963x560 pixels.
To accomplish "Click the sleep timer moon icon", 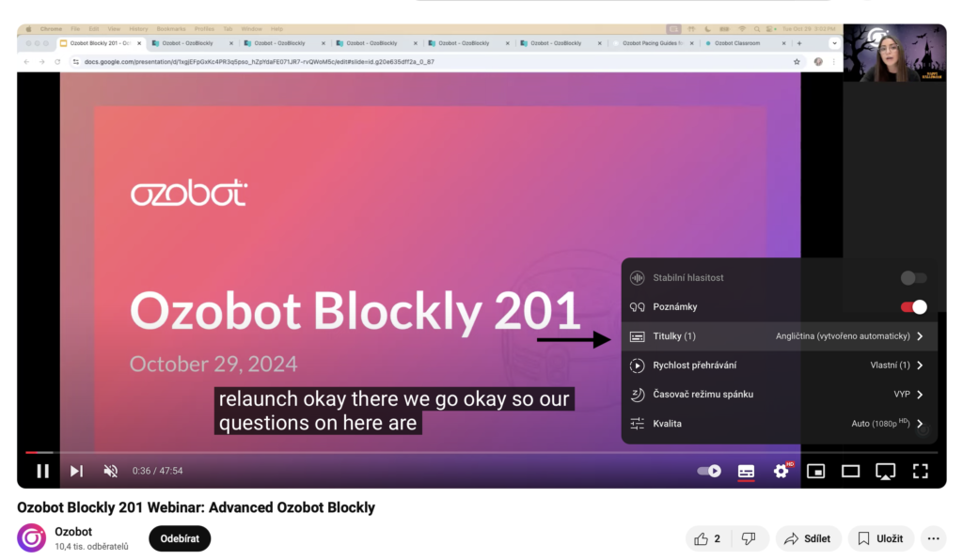I will point(638,395).
